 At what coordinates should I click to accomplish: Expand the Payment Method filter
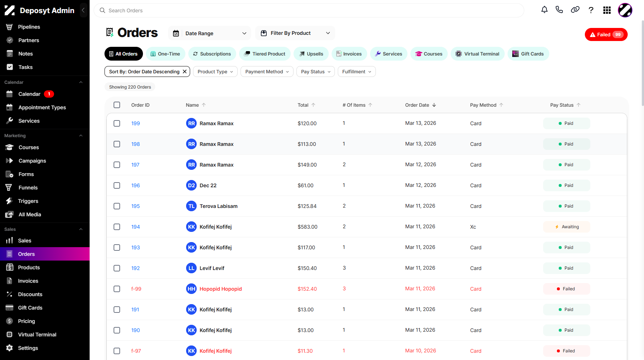click(267, 71)
